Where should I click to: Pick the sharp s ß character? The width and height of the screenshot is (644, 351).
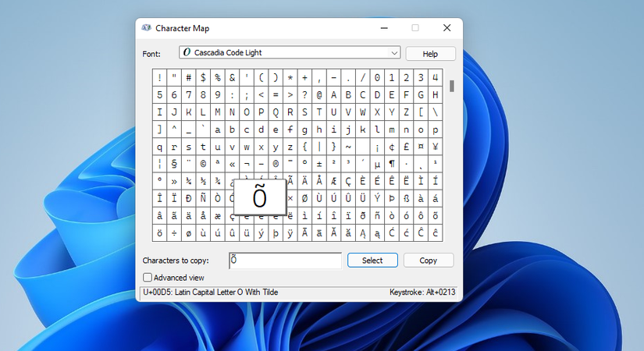coord(406,198)
